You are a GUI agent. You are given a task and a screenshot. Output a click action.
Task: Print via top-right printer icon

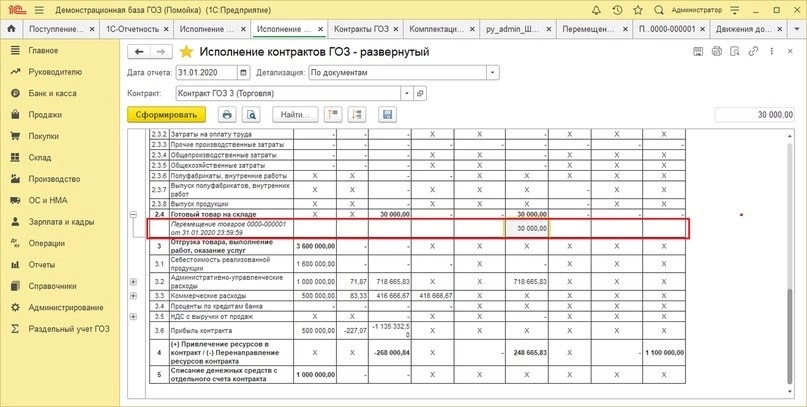point(717,51)
